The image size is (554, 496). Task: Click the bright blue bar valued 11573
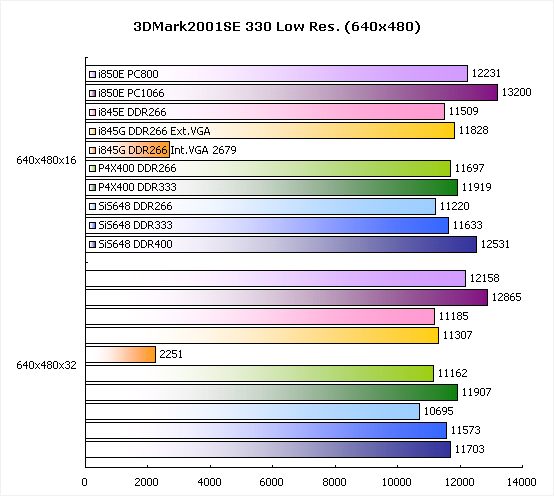266,431
